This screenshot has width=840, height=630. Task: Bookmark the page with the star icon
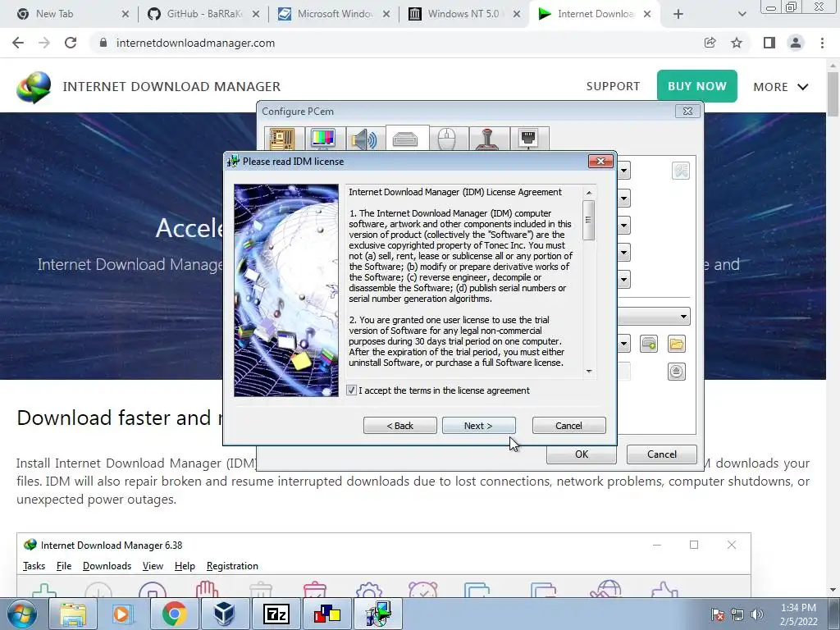(x=737, y=43)
